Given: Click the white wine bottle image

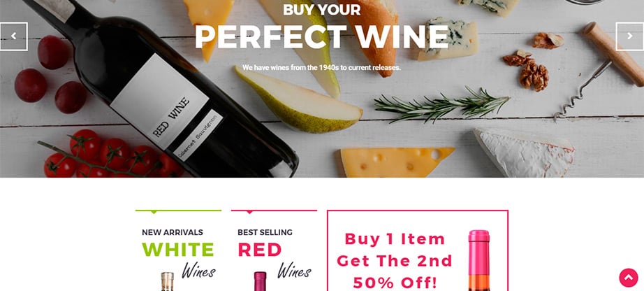Looking at the screenshot, I should pos(167,281).
